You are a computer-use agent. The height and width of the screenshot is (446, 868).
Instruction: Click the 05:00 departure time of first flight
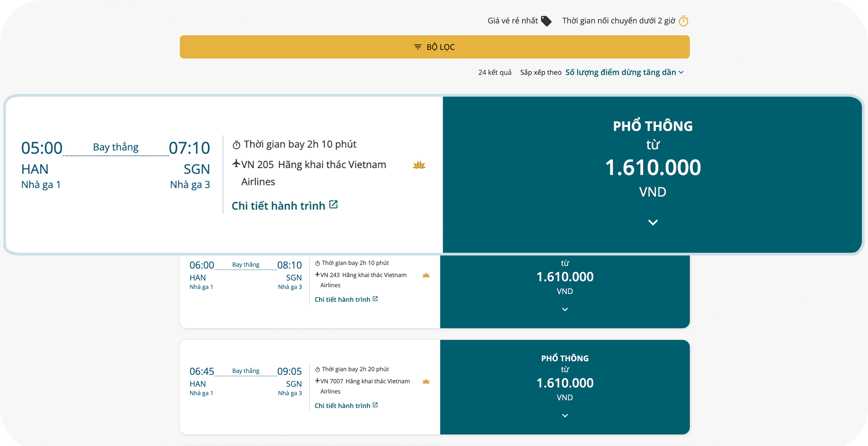coord(42,148)
